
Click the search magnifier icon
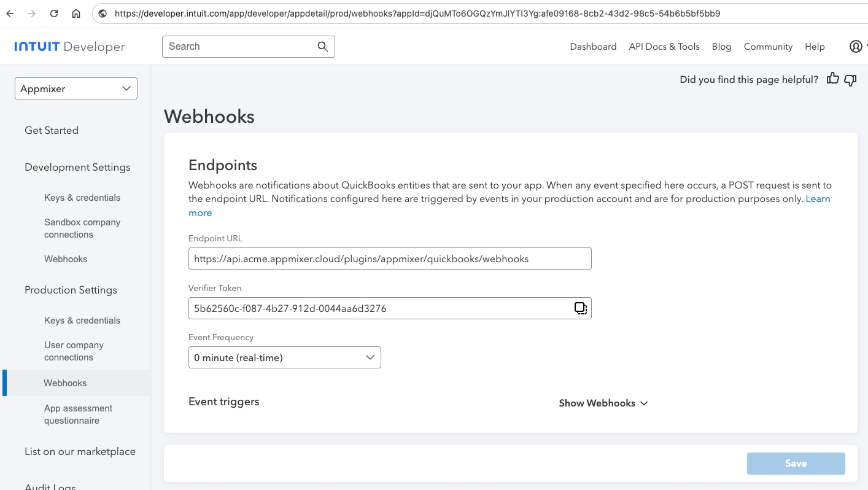[323, 47]
